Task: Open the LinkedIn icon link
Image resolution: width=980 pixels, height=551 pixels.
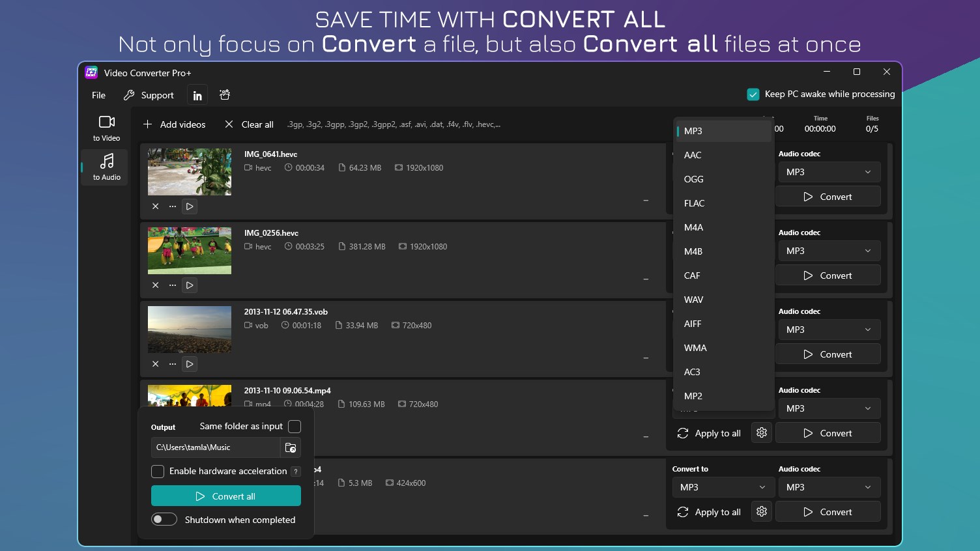Action: pos(197,95)
